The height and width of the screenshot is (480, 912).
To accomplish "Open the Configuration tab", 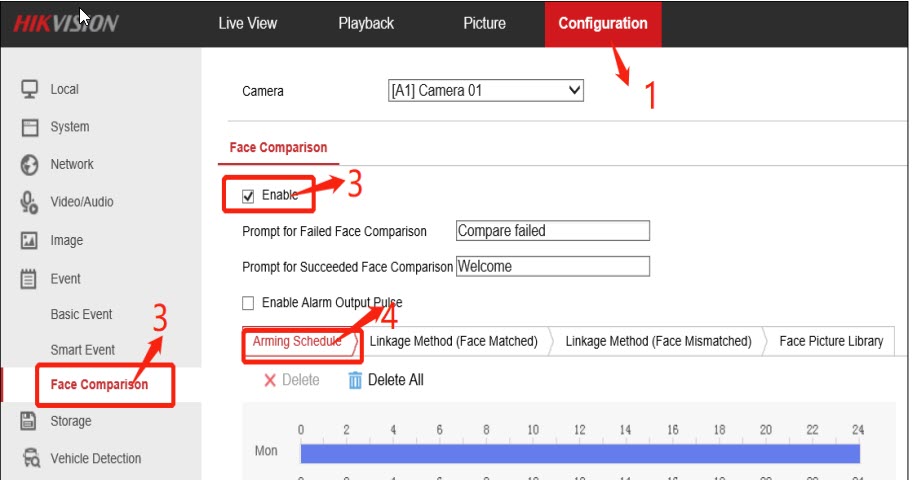I will click(602, 23).
